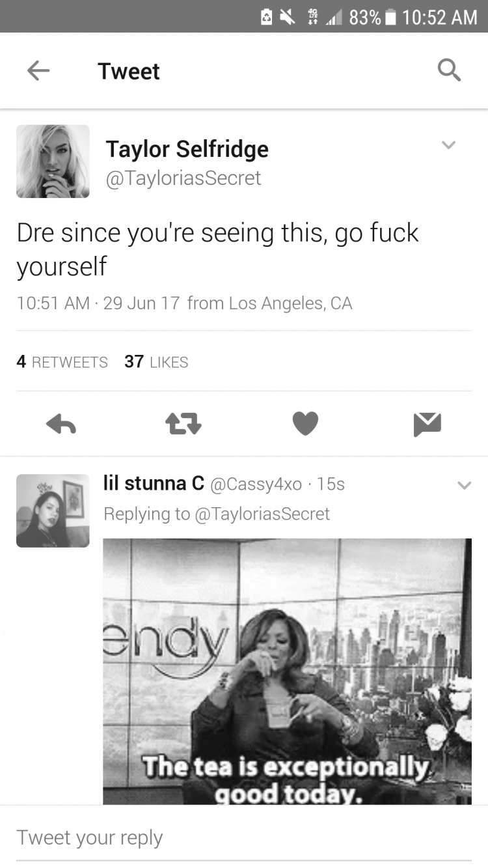Tap @TayloriasSecret in Replying to line
Screen dimensions: 488x868
(x=262, y=514)
